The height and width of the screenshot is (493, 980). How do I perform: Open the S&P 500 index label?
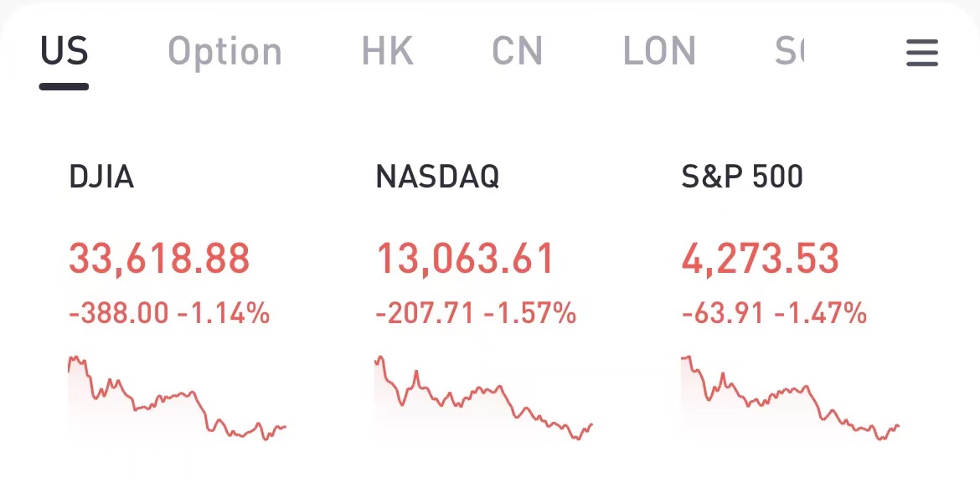[x=742, y=177]
